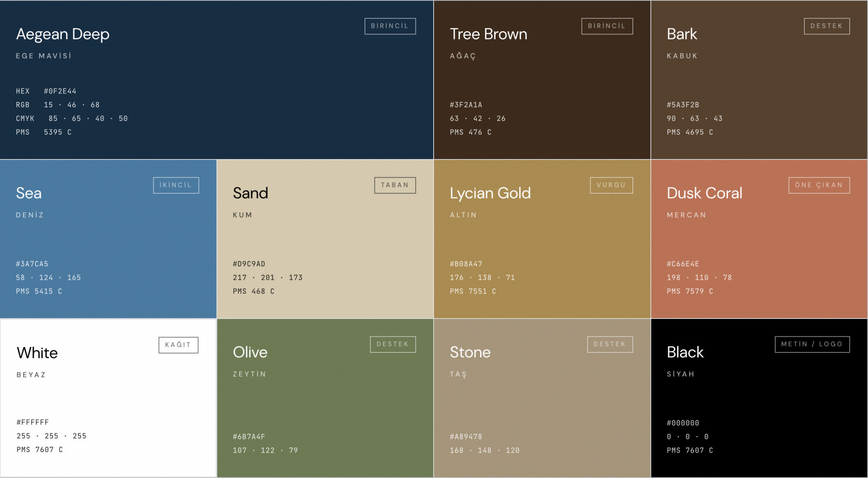Select hex value #C66E4E

[x=683, y=264]
